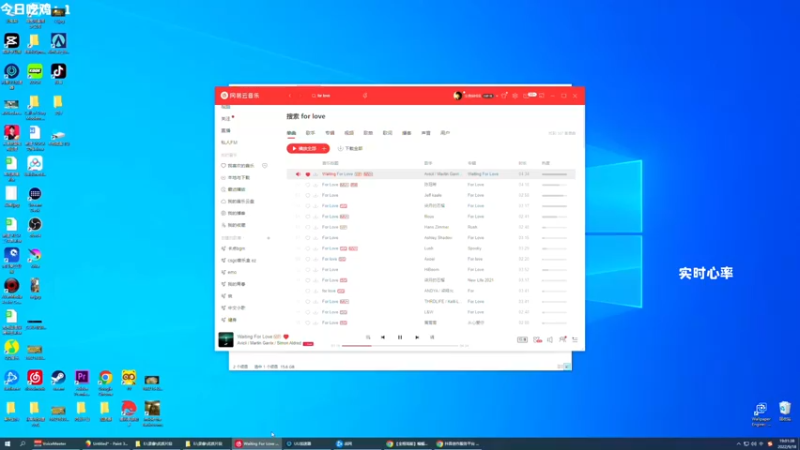Like the For Love song by Jeff Kaale
Screen dimensions: 800x450
(308, 195)
